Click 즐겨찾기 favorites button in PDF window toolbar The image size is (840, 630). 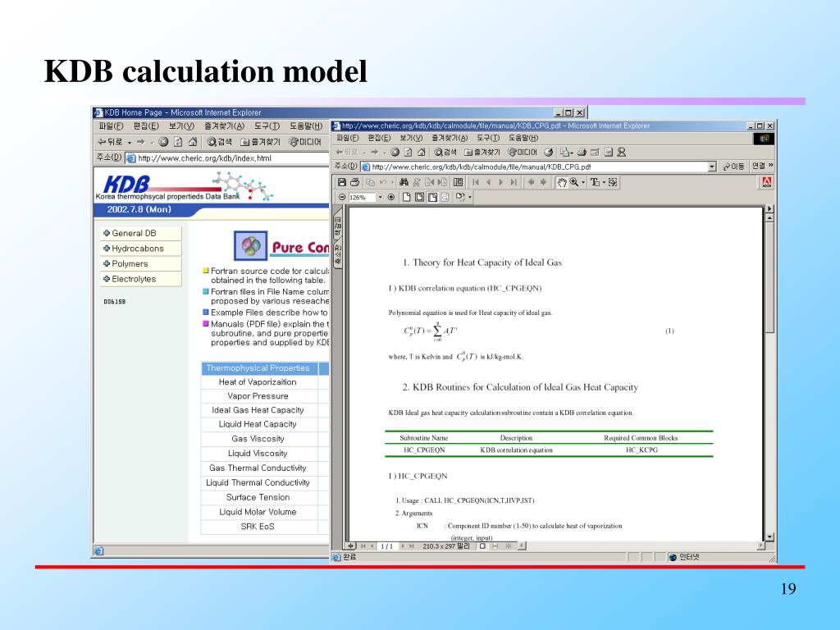[482, 152]
